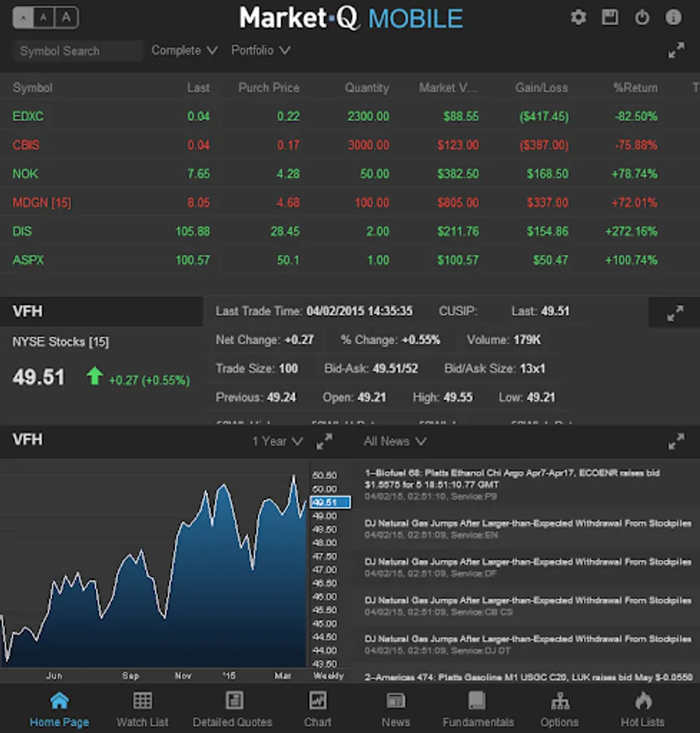Go to Home Page tab
The image size is (700, 733).
coord(59,709)
